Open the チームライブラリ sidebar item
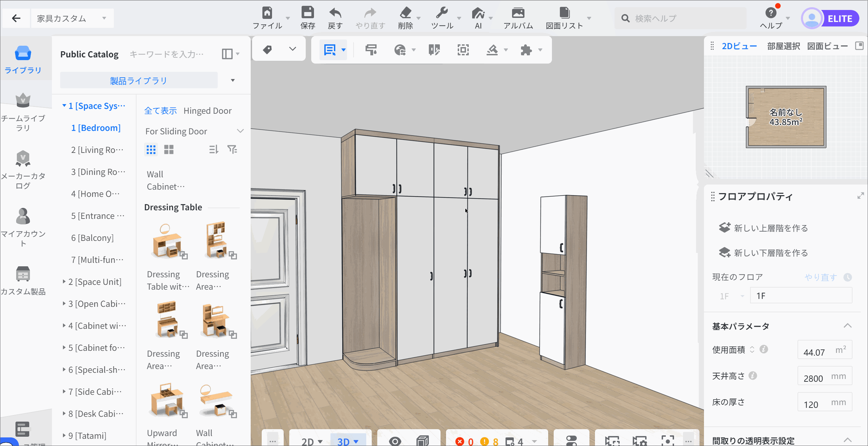The height and width of the screenshot is (446, 868). pos(23,112)
